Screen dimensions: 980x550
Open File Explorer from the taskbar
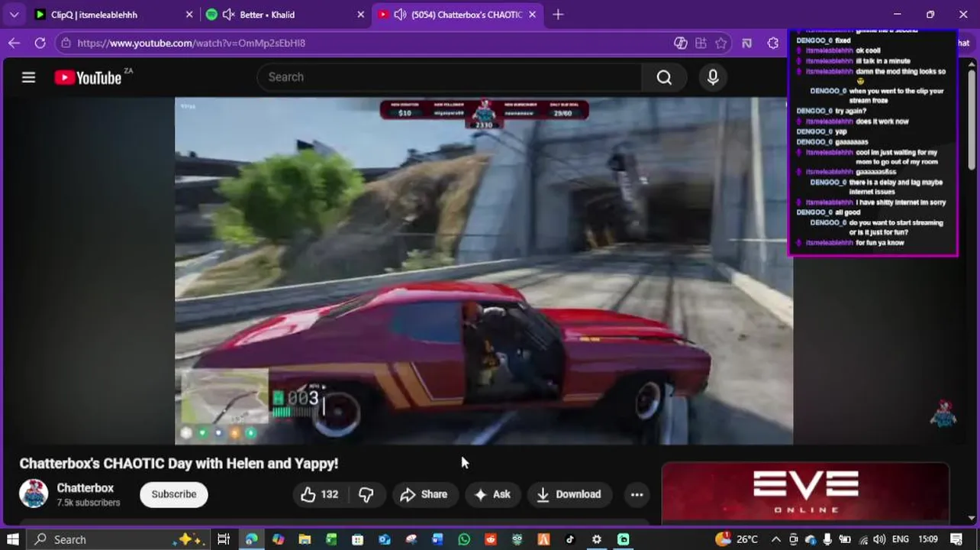point(305,539)
